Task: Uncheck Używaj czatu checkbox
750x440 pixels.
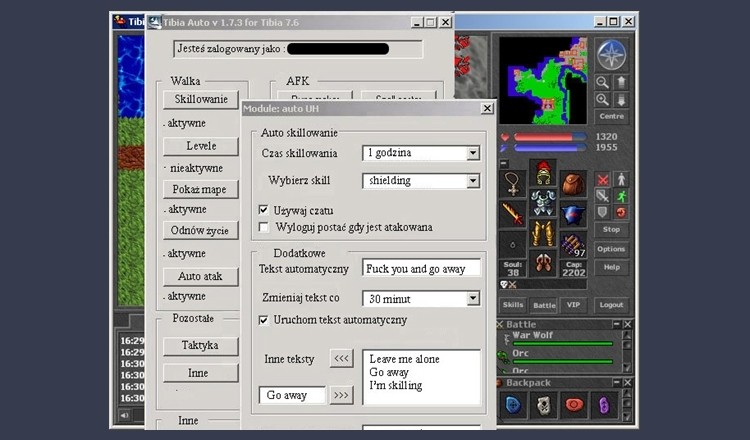Action: click(x=263, y=209)
